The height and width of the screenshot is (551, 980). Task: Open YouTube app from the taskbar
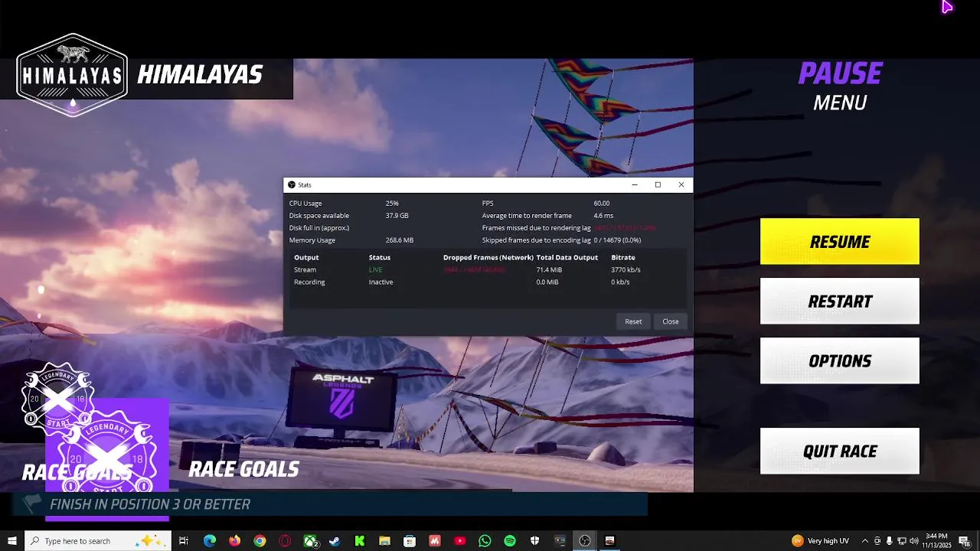(x=459, y=541)
